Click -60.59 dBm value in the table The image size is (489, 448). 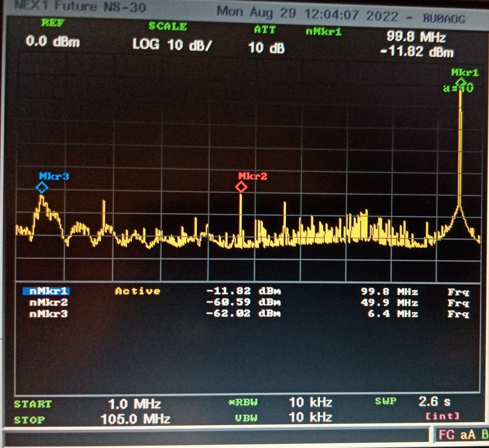pyautogui.click(x=243, y=302)
